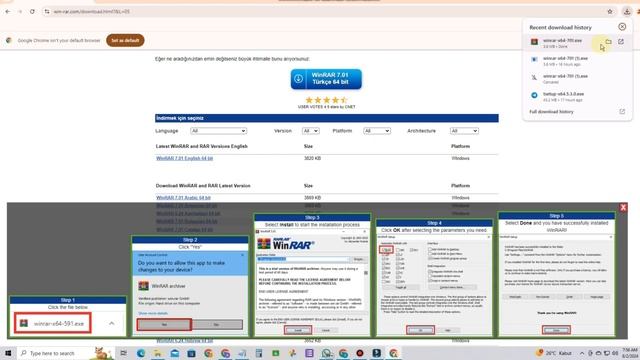Click the browser forward arrow
This screenshot has width=640, height=360.
(20, 11)
